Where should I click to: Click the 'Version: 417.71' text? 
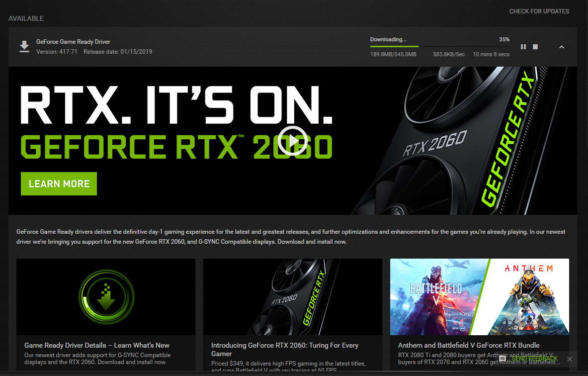[57, 52]
